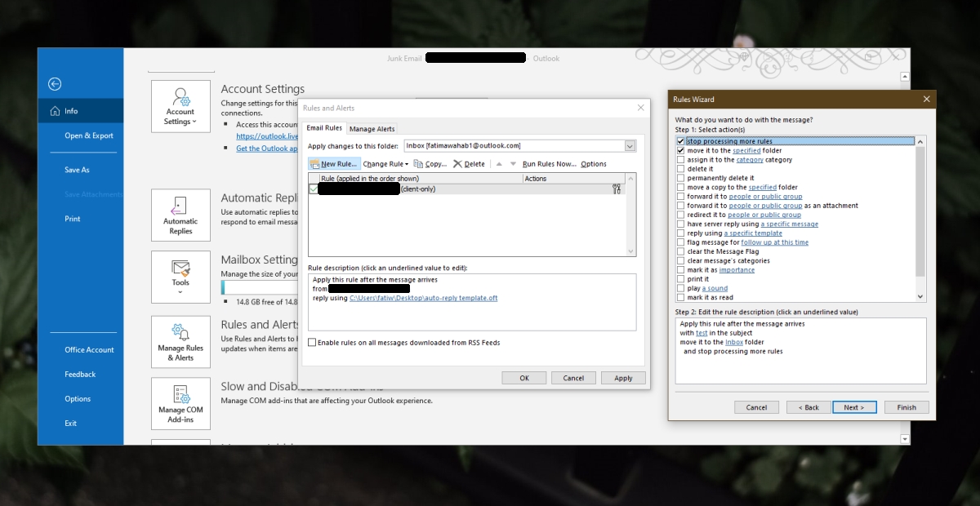Open the https://outlook.live link
Viewport: 980px width, 506px height.
click(267, 136)
